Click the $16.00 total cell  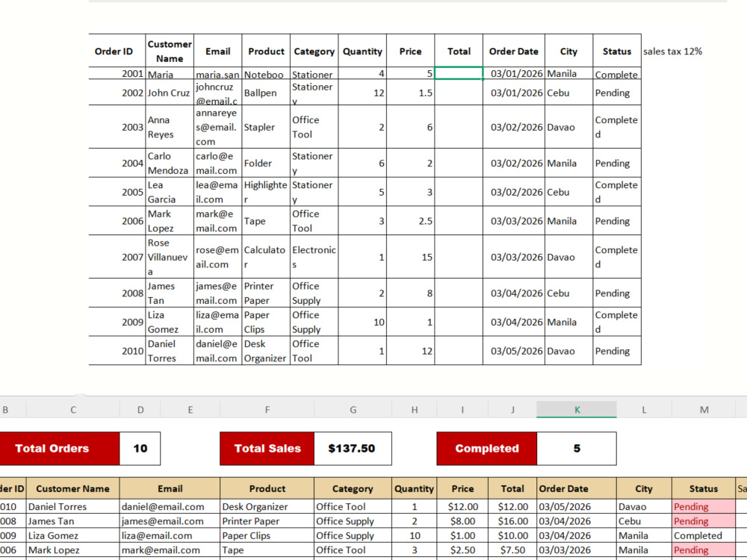click(512, 521)
